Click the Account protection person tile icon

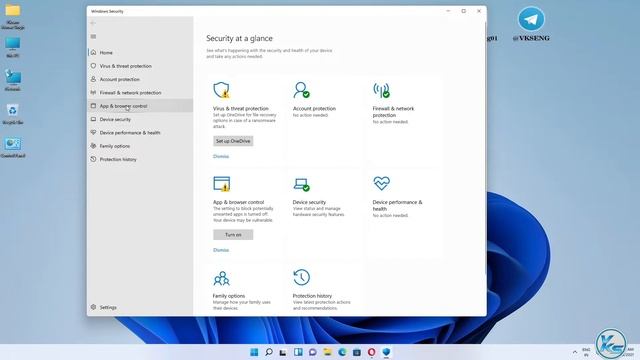tap(301, 90)
